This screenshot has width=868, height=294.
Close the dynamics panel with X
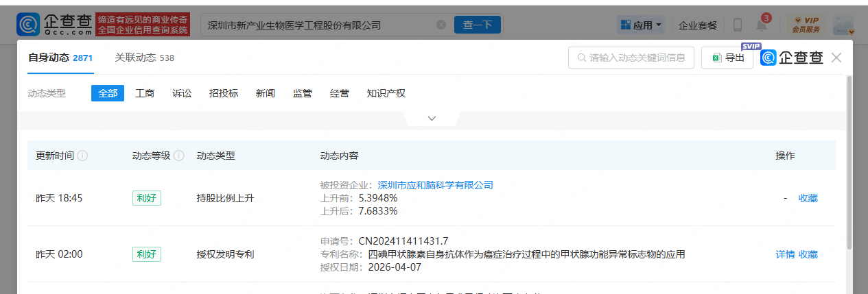[836, 58]
